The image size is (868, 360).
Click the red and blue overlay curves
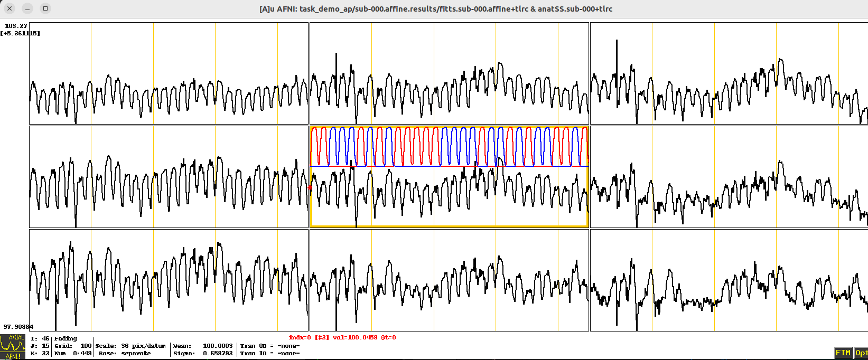click(449, 146)
